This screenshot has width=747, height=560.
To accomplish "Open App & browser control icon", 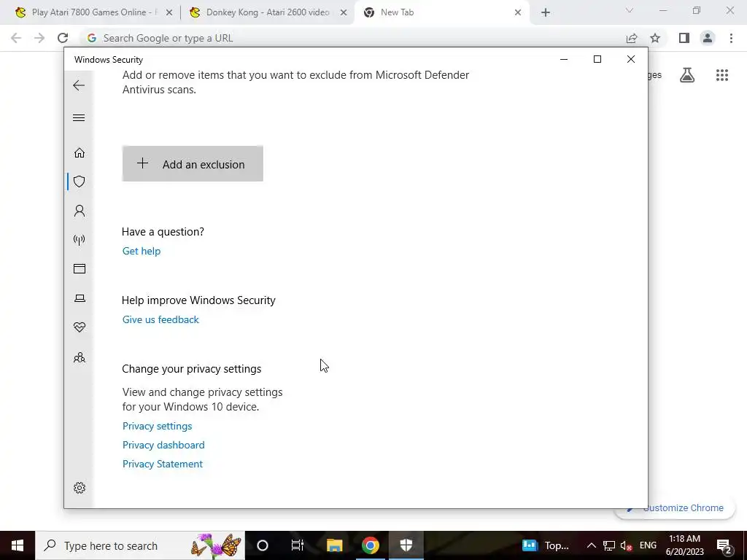I will tap(80, 268).
